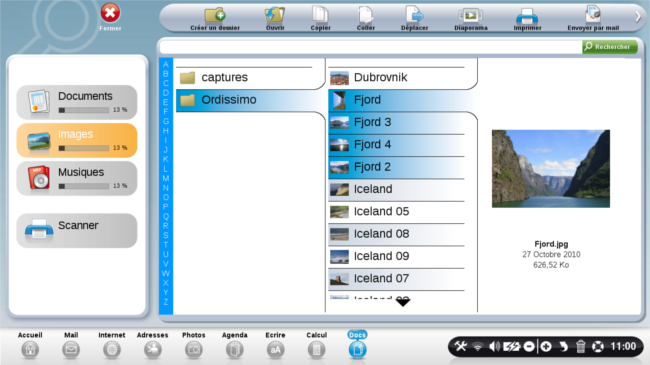Click the battery charging icon

pos(512,346)
